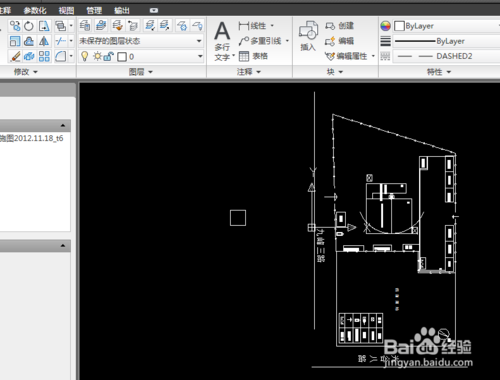Open the DASHED2 linetype dropdown
The height and width of the screenshot is (380, 500).
point(447,56)
